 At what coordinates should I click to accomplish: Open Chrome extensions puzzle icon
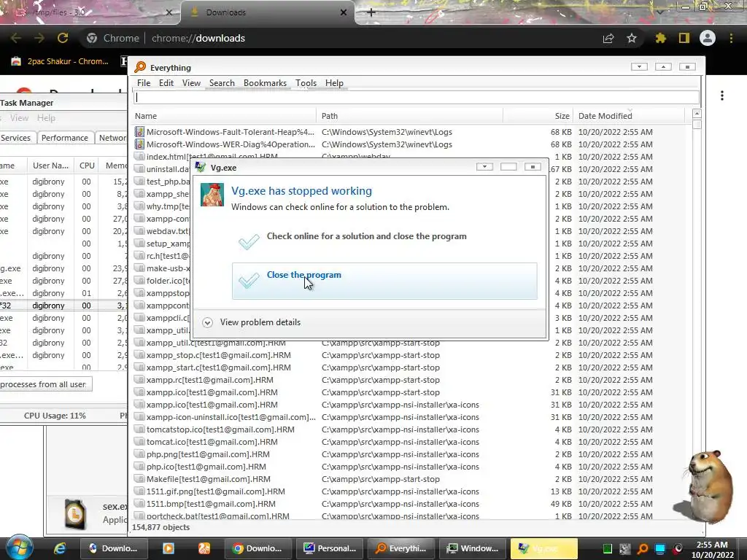[x=660, y=38]
